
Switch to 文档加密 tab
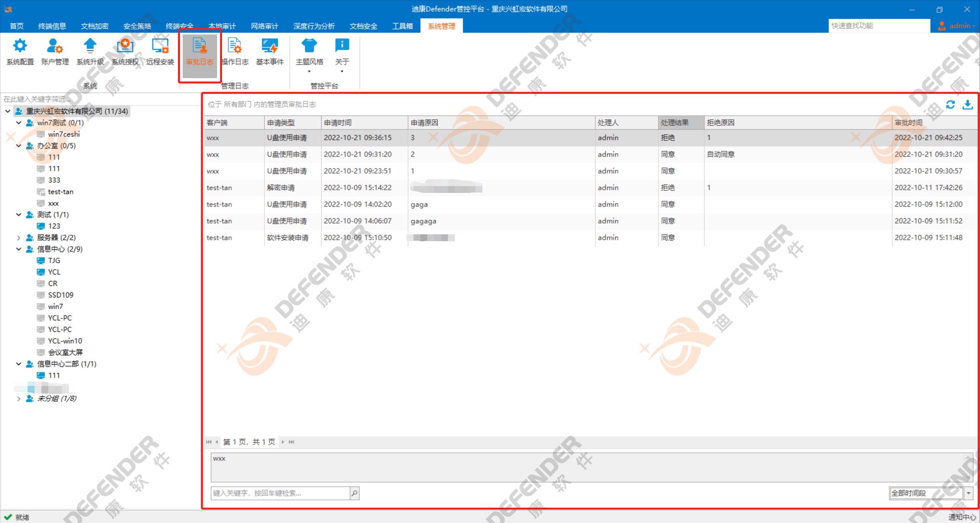[95, 26]
